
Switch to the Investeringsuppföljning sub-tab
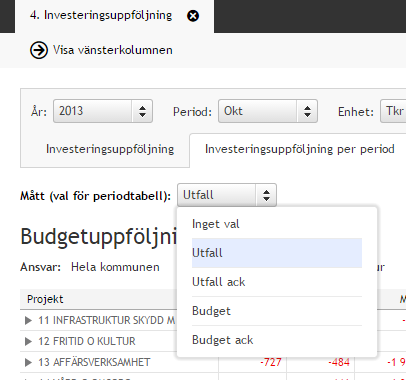click(110, 149)
